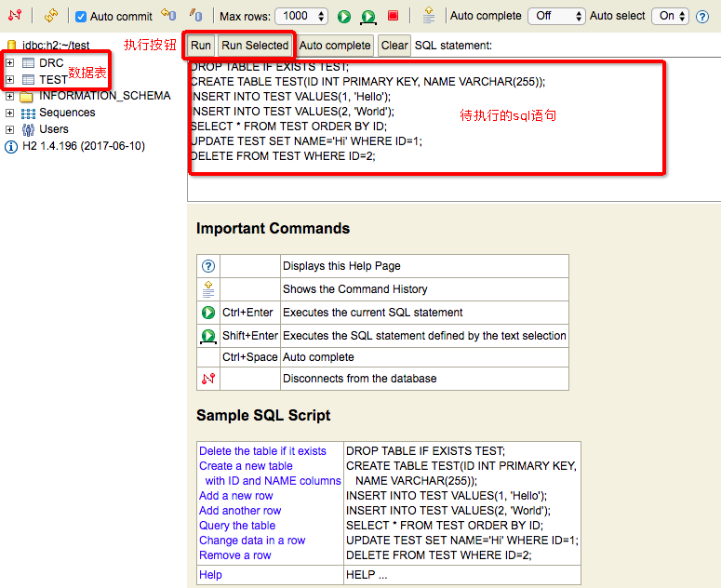Image resolution: width=721 pixels, height=588 pixels.
Task: Click the 'Remove a row' link
Action: click(235, 555)
